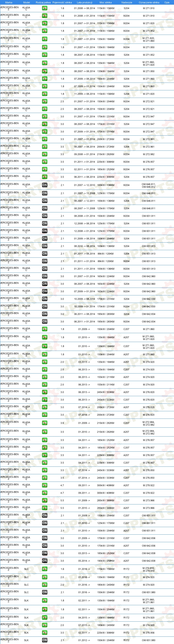This screenshot has height=644, width=174.
Task: Click PB icon in C207 M 273.966 row
Action: coord(45,500)
